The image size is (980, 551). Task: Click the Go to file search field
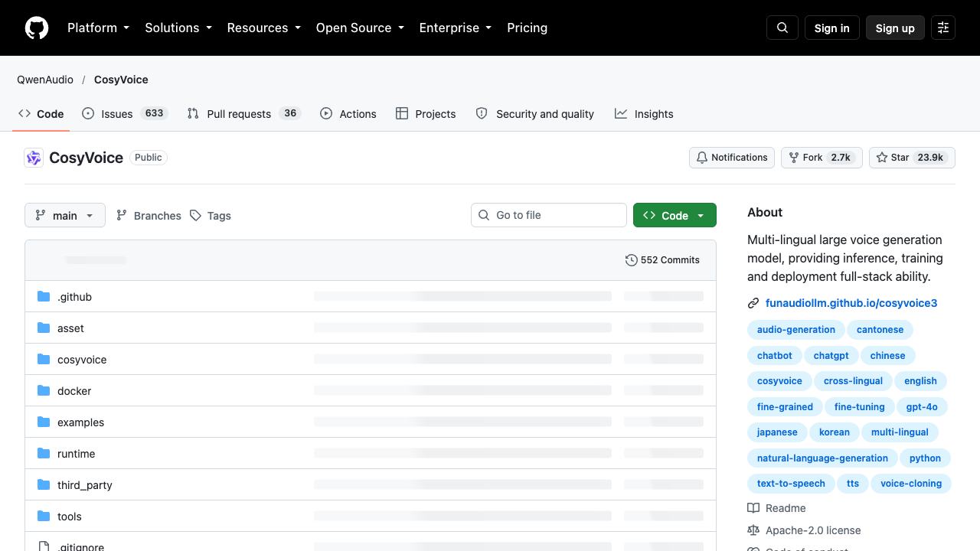coord(549,215)
